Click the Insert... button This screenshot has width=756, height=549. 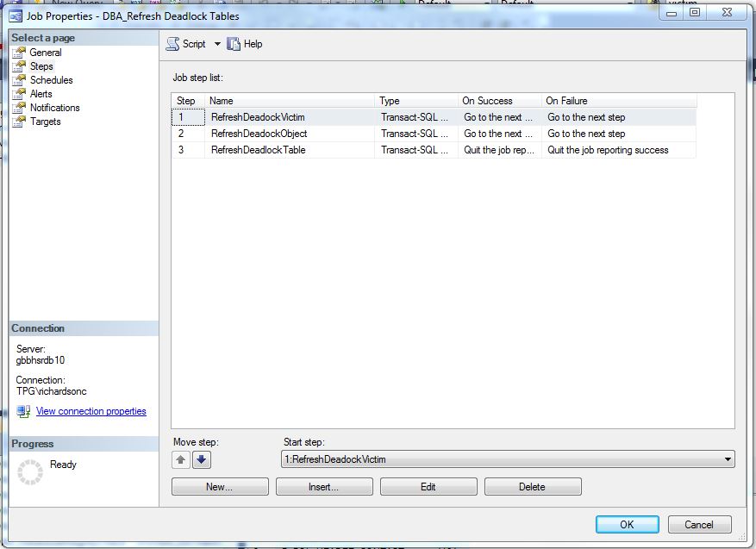click(x=324, y=487)
